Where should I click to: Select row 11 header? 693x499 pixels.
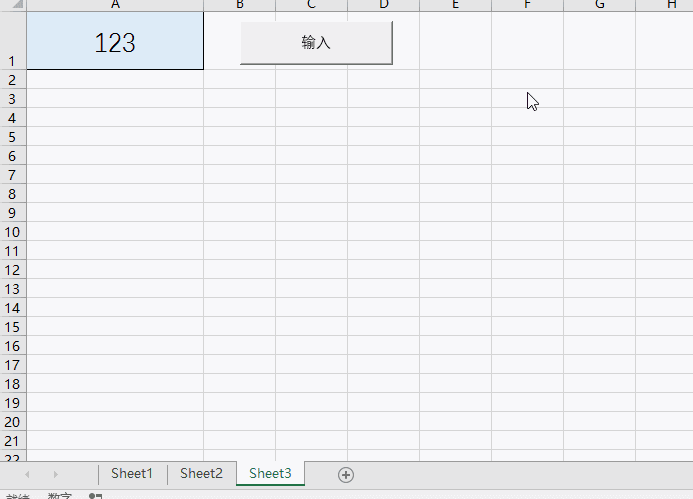click(13, 251)
